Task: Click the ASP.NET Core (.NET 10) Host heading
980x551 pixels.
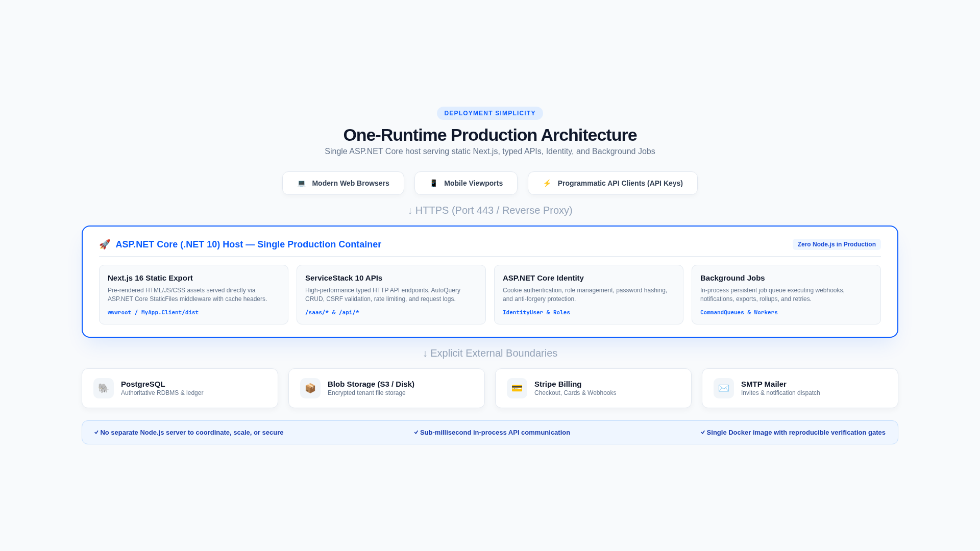Action: coord(249,244)
